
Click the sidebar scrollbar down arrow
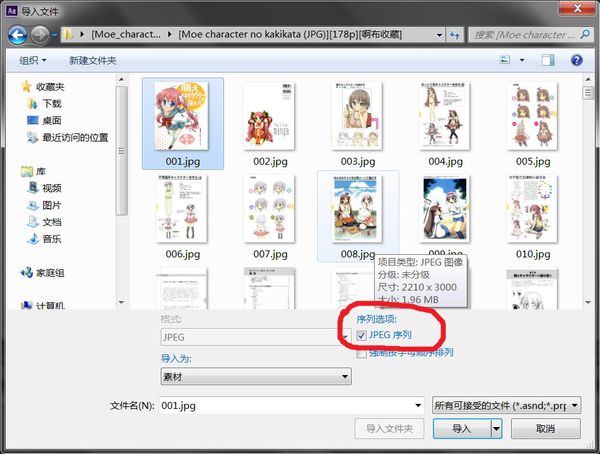(121, 302)
